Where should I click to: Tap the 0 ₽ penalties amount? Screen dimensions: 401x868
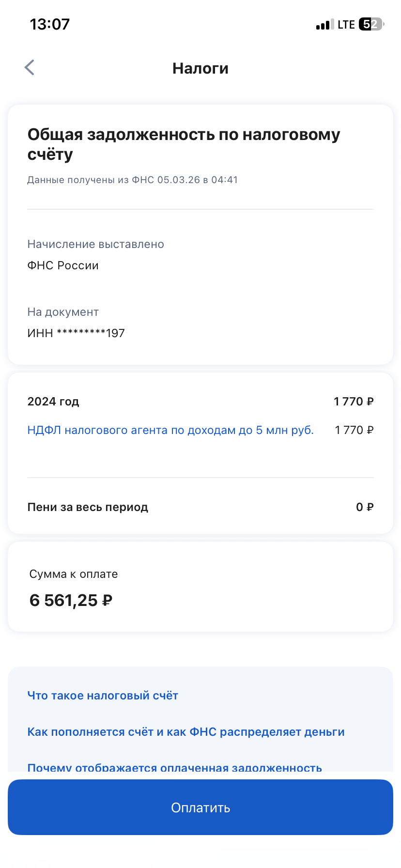tap(365, 507)
